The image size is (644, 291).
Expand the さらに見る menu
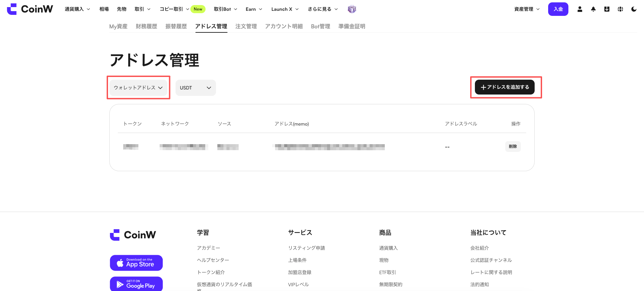coord(323,9)
